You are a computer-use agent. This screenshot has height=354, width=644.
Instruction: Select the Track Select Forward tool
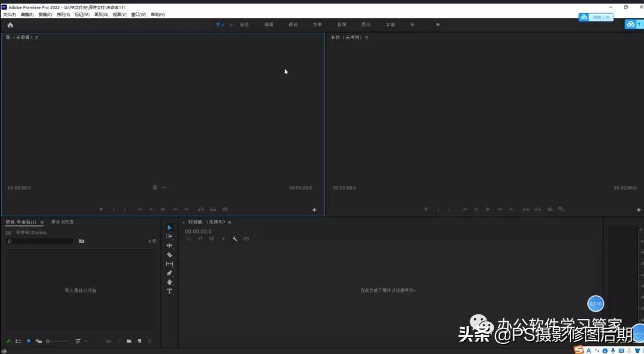tap(169, 237)
